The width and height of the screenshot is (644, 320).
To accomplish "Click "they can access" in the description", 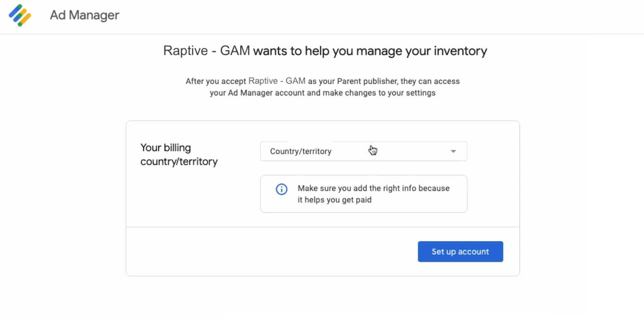I will [x=430, y=81].
